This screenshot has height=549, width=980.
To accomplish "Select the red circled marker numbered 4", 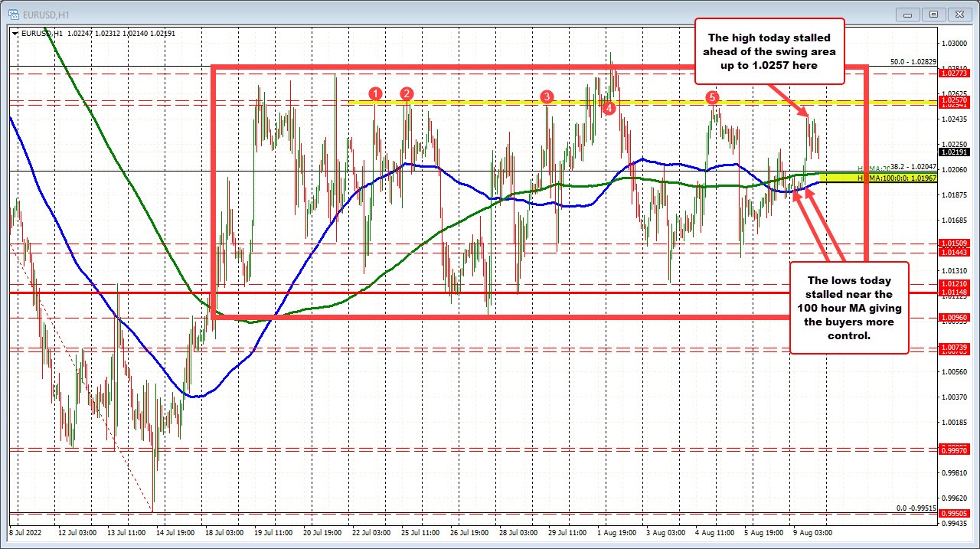I will 609,109.
